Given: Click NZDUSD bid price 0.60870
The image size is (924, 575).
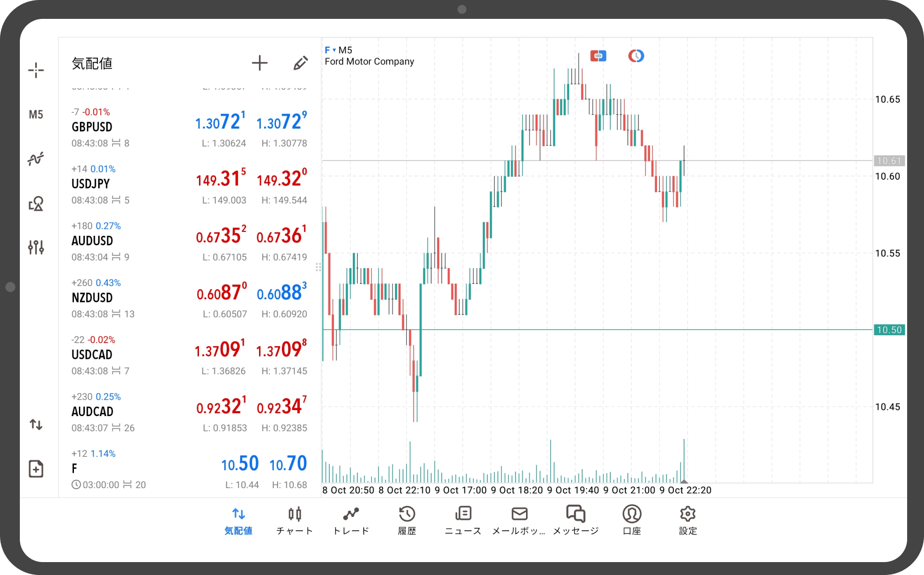Looking at the screenshot, I should point(221,292).
